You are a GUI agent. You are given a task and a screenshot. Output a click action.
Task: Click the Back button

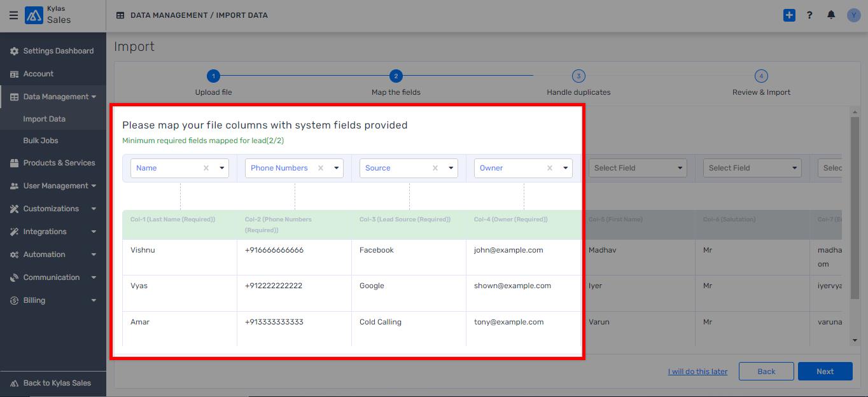coord(766,372)
